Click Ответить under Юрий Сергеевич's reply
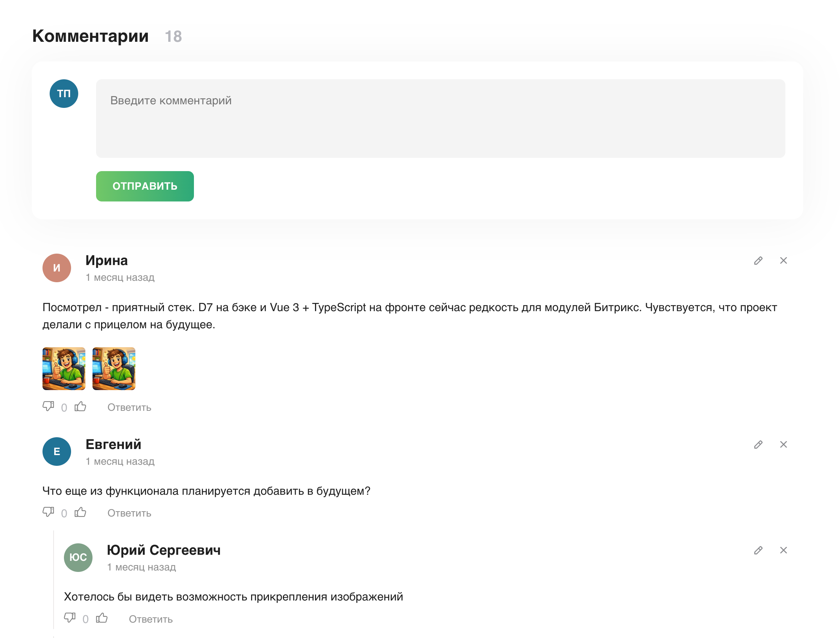 (x=150, y=619)
